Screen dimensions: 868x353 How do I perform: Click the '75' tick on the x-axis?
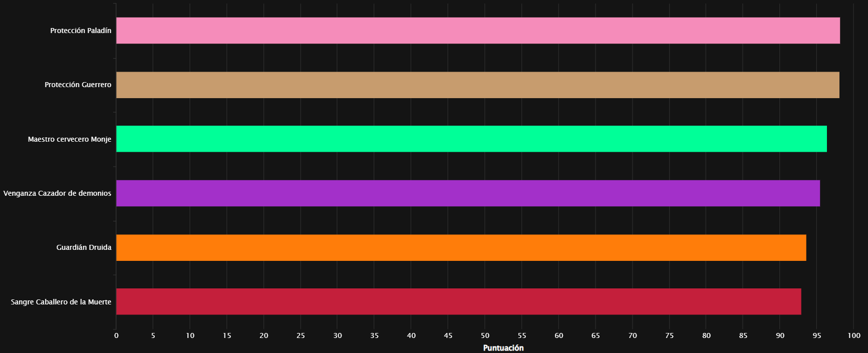coord(670,335)
